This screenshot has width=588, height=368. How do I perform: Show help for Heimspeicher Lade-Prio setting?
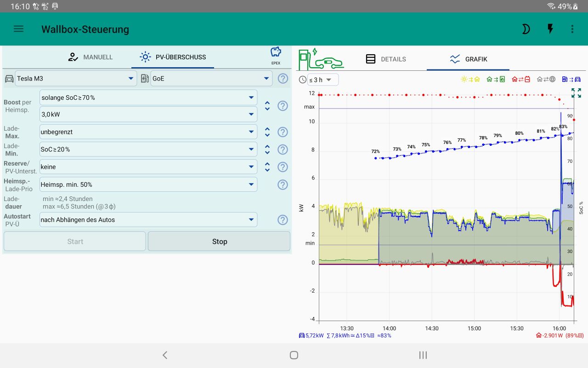click(283, 184)
